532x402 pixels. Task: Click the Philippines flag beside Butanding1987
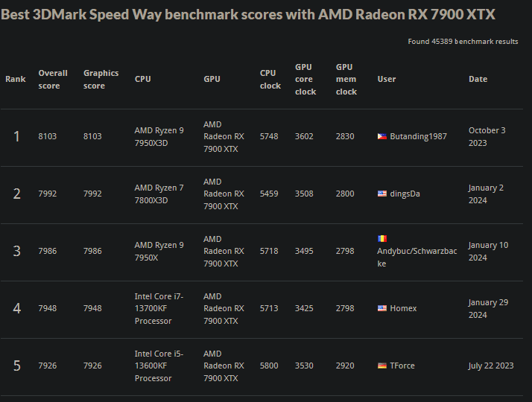coord(382,136)
